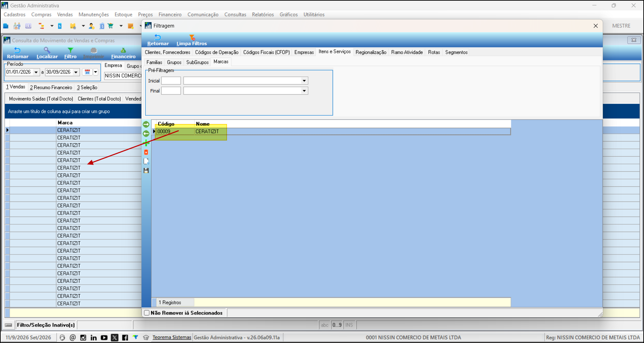
Task: Click Financeiro money bag icon
Action: (x=123, y=50)
